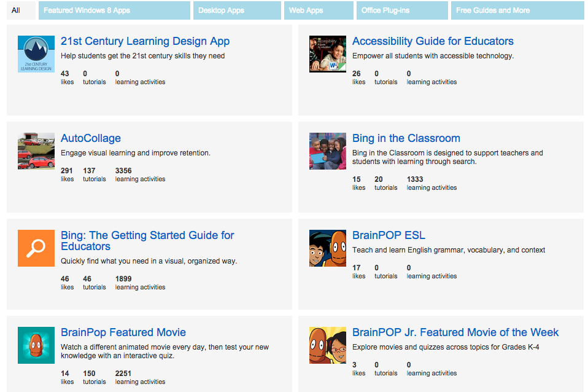Screen dimensions: 588x392
Task: Click 'Quickly find what you need' description
Action: click(149, 261)
